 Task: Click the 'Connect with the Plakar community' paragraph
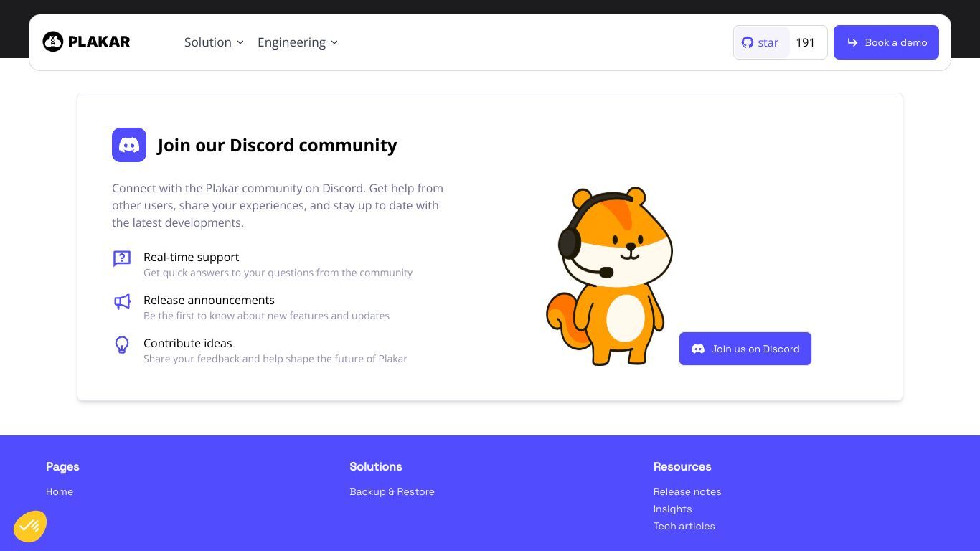278,205
